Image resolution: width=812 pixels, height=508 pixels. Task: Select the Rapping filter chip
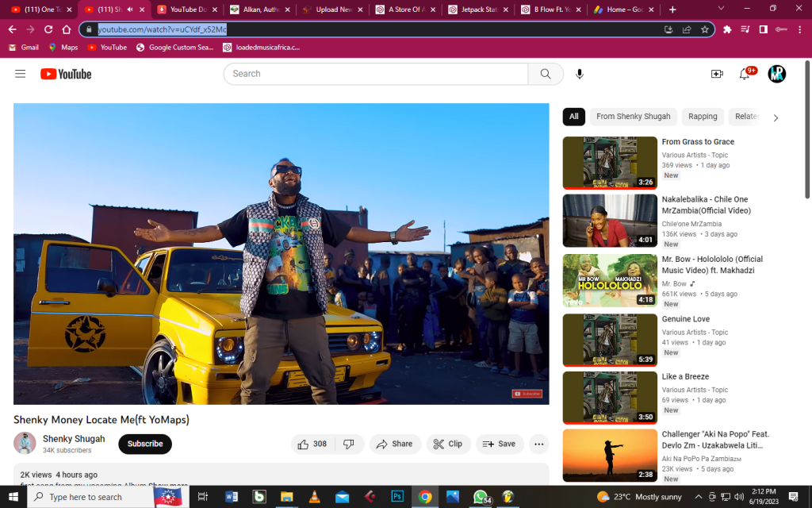[703, 117]
